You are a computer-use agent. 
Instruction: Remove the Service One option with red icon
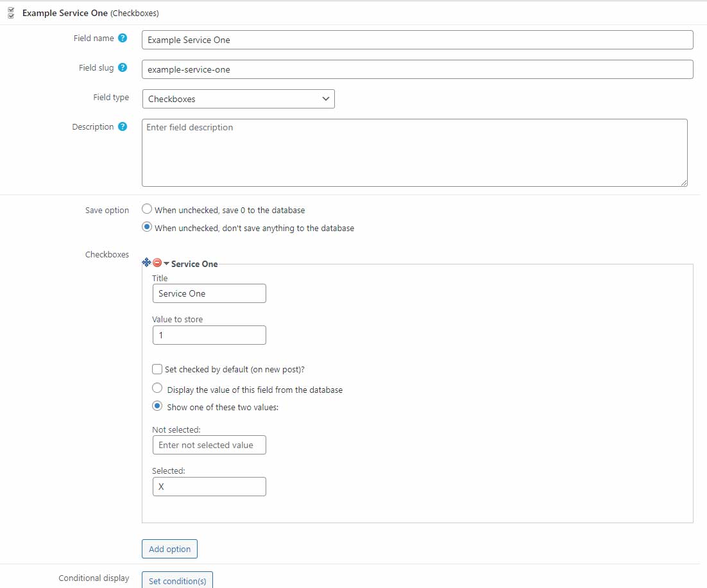click(x=157, y=262)
